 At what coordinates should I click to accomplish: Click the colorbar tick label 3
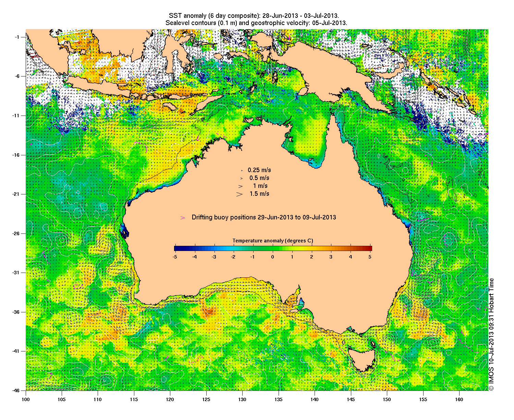(x=331, y=256)
